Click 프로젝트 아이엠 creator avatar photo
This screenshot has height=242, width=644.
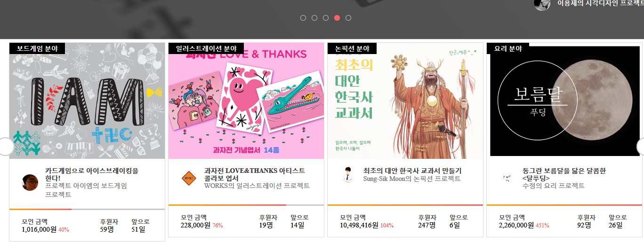[30, 182]
